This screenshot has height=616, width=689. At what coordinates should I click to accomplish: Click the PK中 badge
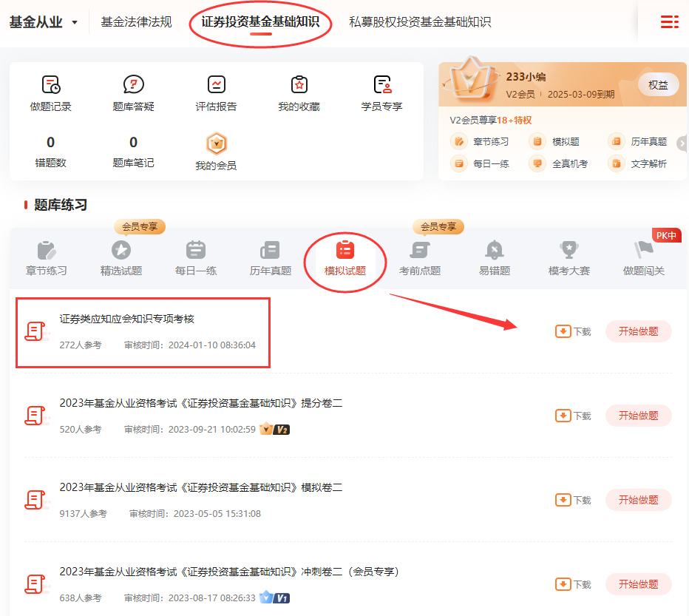tap(666, 236)
